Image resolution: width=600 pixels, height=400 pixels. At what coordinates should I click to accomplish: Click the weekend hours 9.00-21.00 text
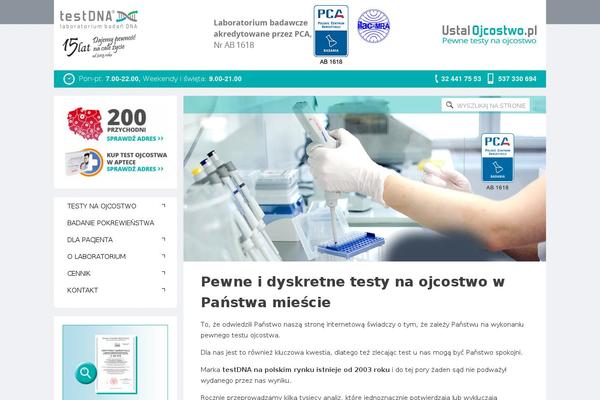pyautogui.click(x=225, y=79)
